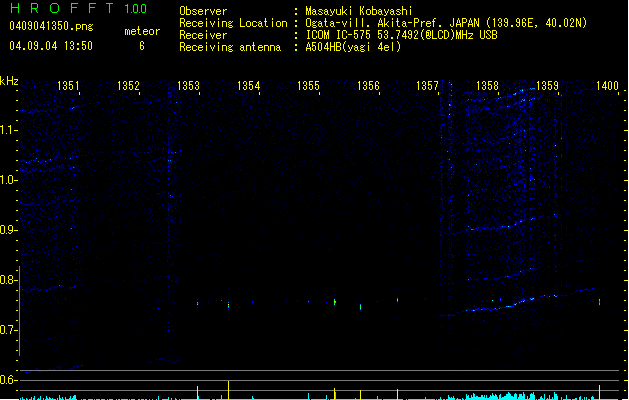Click the 0.7 kHz frequency label
This screenshot has width=629, height=400.
tap(8, 330)
